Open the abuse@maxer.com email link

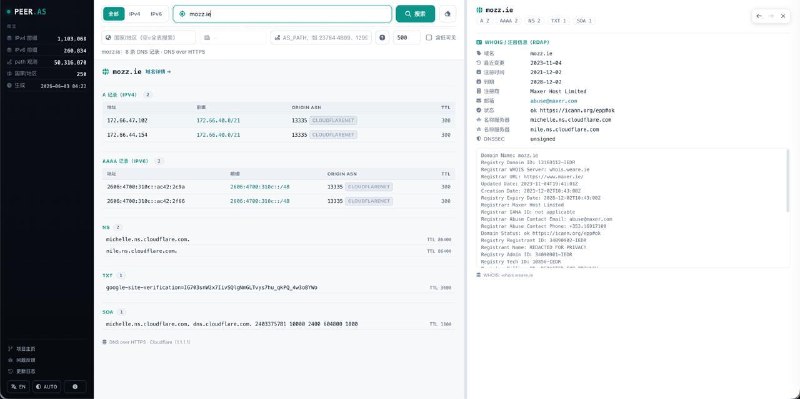pos(554,101)
